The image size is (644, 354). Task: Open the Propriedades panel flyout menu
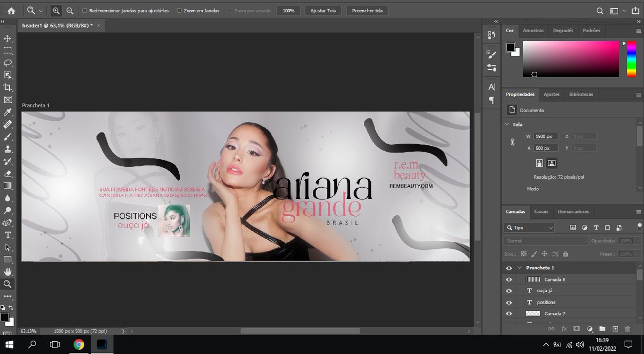639,94
